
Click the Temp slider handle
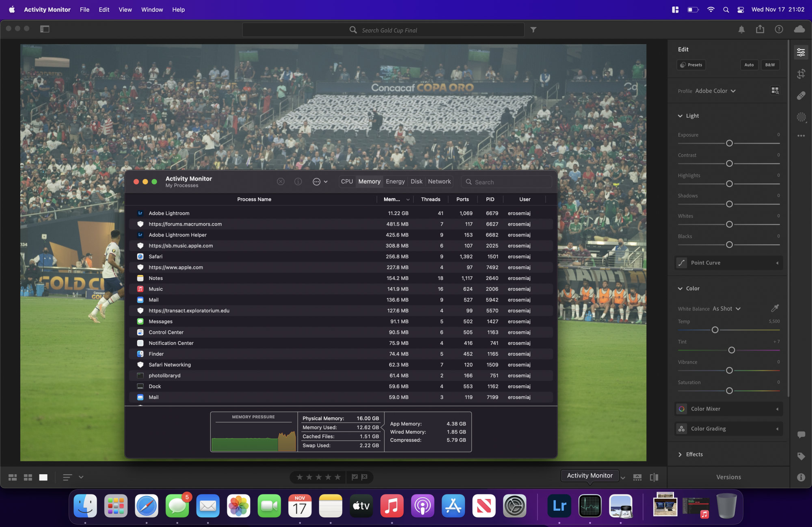tap(715, 330)
